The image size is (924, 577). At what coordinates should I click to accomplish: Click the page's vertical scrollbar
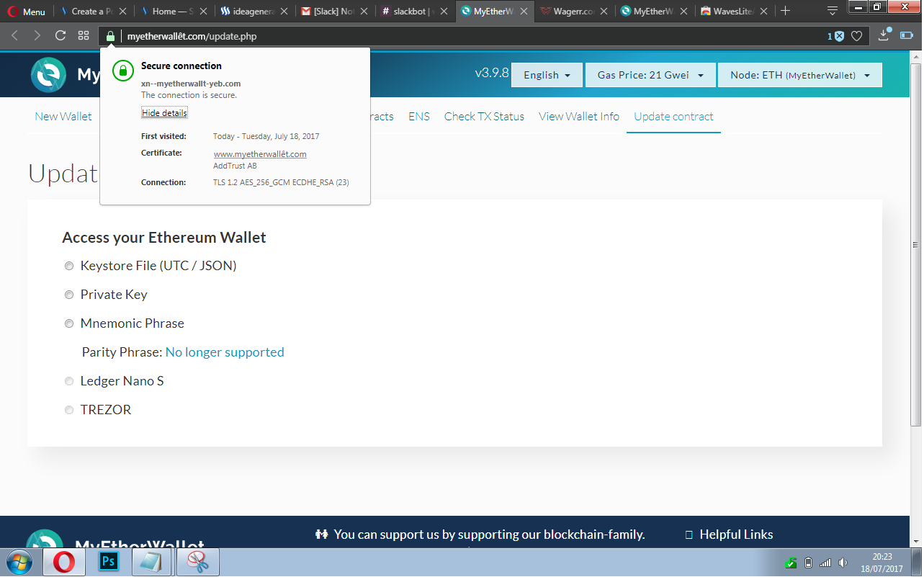(916, 243)
